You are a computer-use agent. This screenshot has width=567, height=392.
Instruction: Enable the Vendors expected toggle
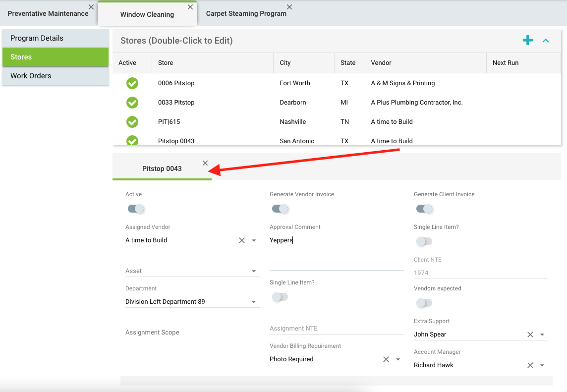424,303
